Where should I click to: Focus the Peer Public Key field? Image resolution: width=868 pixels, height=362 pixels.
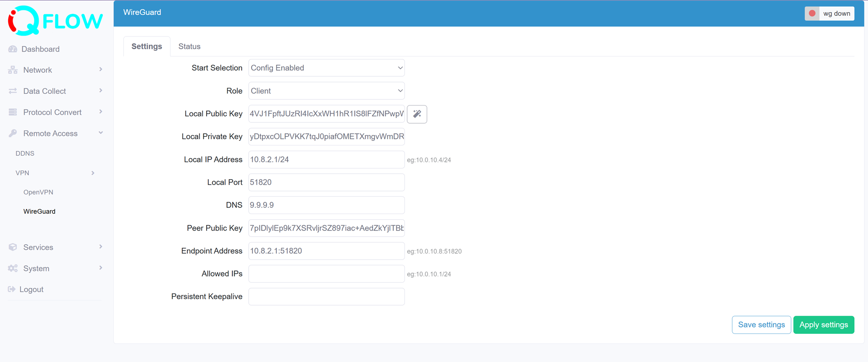point(326,228)
